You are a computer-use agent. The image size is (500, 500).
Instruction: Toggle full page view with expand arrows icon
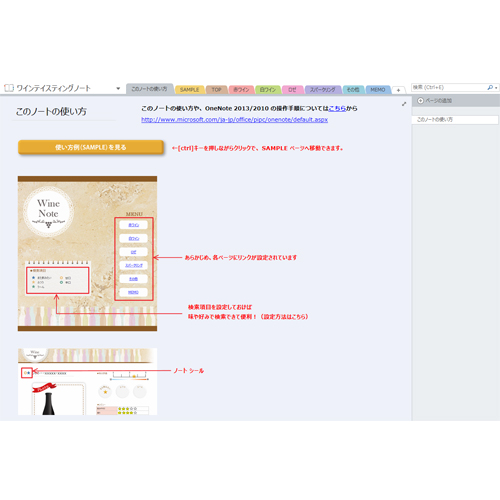click(x=404, y=104)
